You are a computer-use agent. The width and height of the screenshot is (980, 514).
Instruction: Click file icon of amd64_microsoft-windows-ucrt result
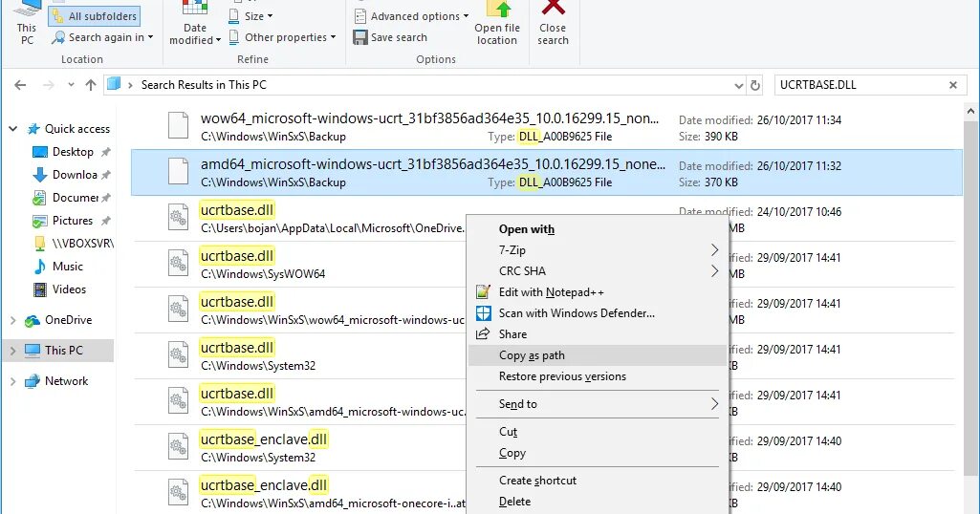click(x=178, y=172)
